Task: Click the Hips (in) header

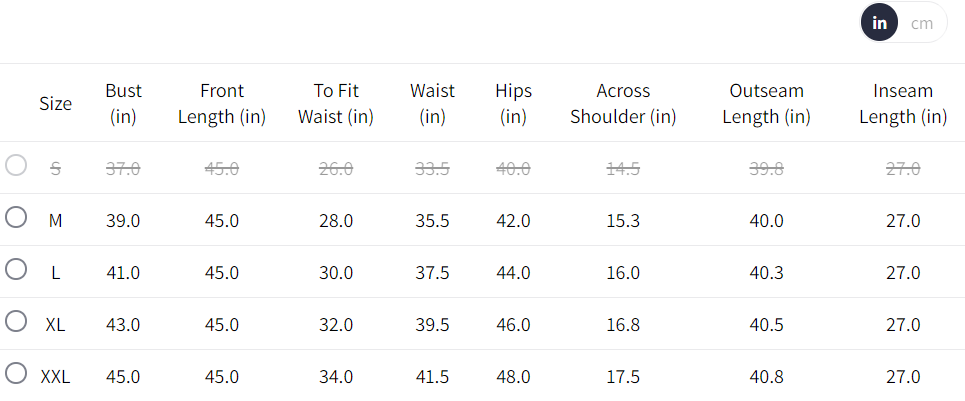Action: coord(513,103)
